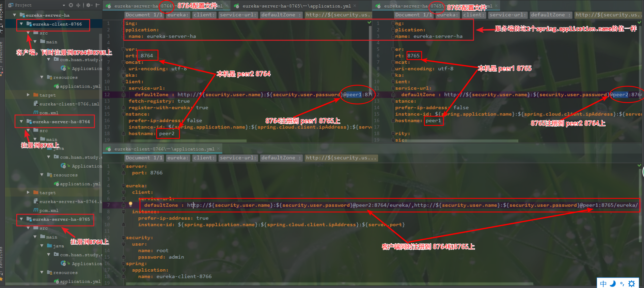Image resolution: width=644 pixels, height=288 pixels.
Task: Open the Project view dropdown arrow
Action: tap(64, 5)
